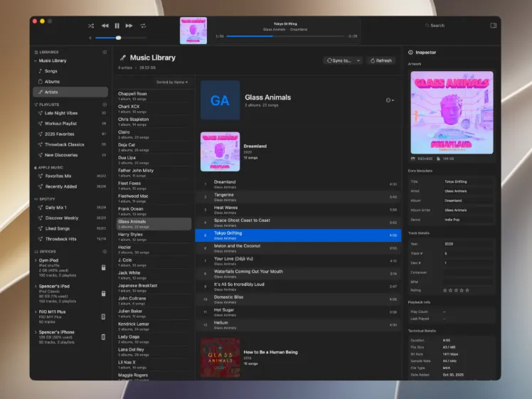Screen dimensions: 532x399
Task: Select artist Fleetwood Mac
Action: click(x=154, y=198)
